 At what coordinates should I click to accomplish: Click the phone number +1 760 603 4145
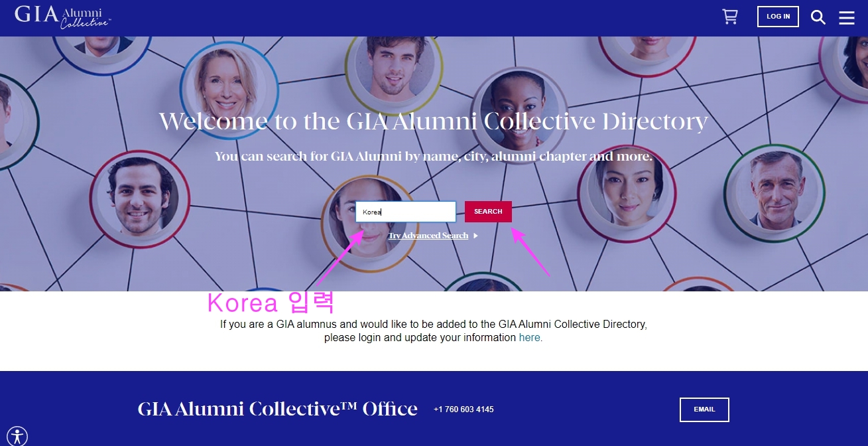point(464,409)
